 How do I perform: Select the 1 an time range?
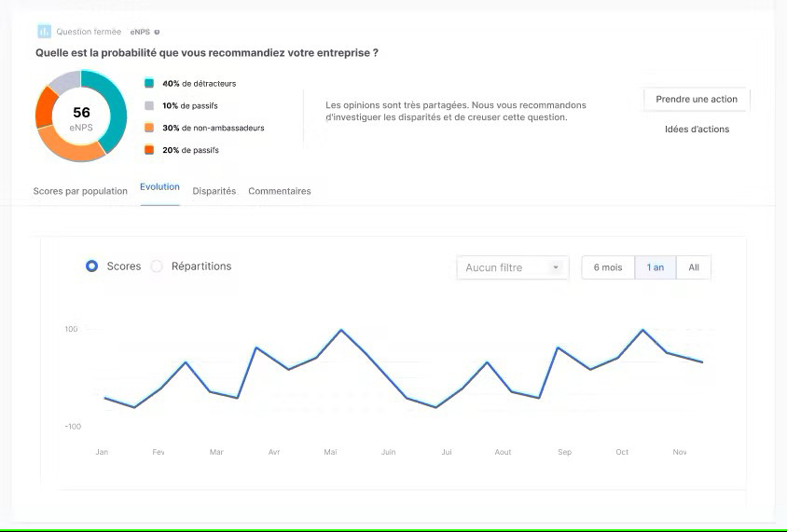pyautogui.click(x=656, y=267)
